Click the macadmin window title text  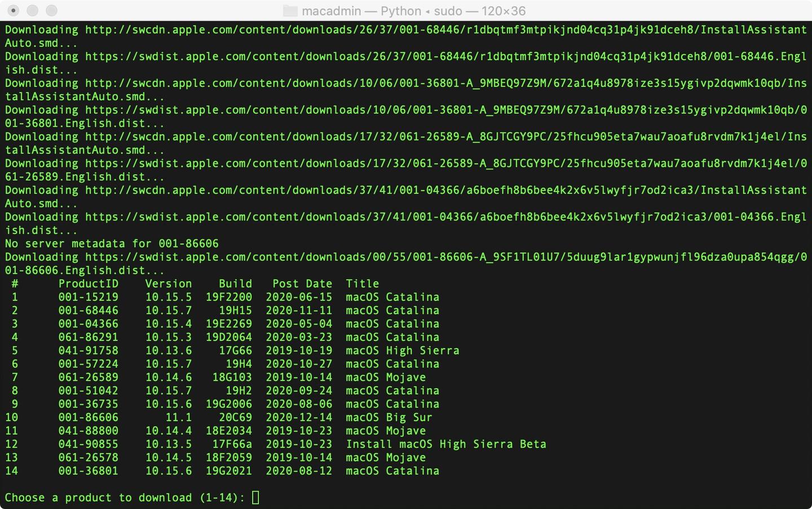[x=414, y=11]
